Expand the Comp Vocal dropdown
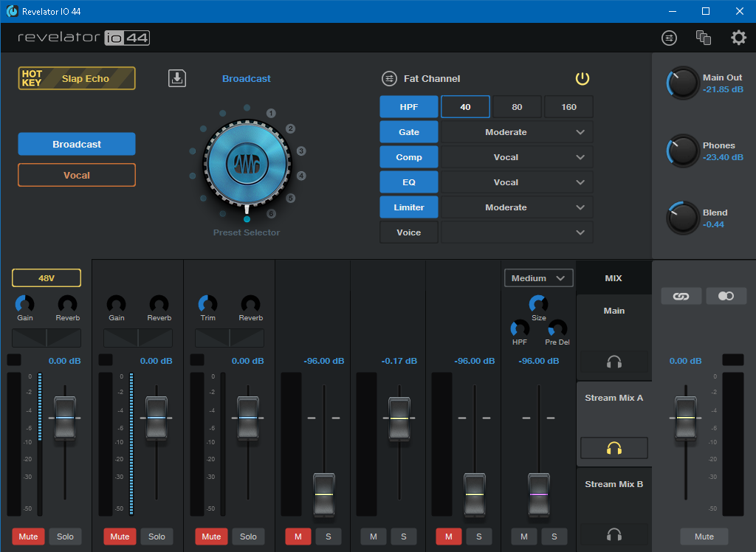Image resolution: width=756 pixels, height=552 pixels. coord(517,157)
